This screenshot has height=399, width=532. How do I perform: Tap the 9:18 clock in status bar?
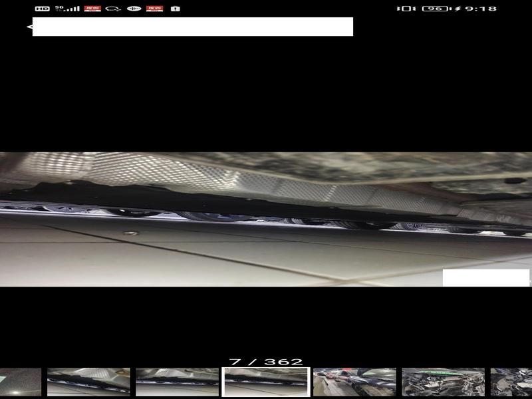click(x=481, y=9)
